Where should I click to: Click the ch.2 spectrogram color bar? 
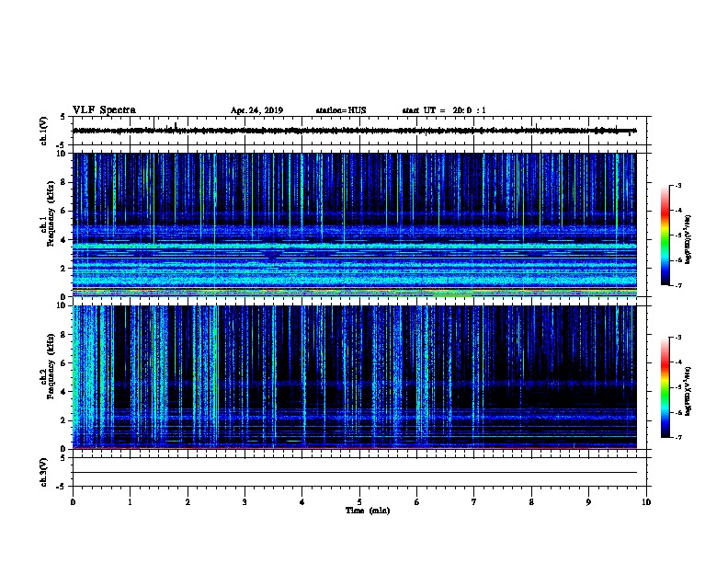tap(665, 387)
